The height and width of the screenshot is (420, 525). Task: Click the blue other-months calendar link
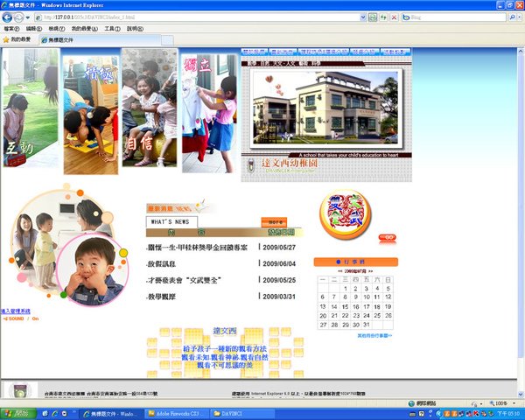coord(374,335)
